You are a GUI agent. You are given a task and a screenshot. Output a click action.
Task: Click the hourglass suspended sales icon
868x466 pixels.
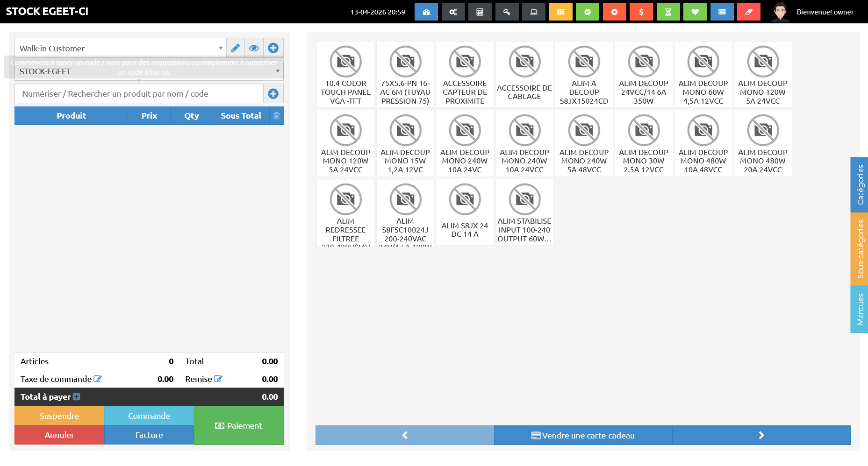coord(668,12)
